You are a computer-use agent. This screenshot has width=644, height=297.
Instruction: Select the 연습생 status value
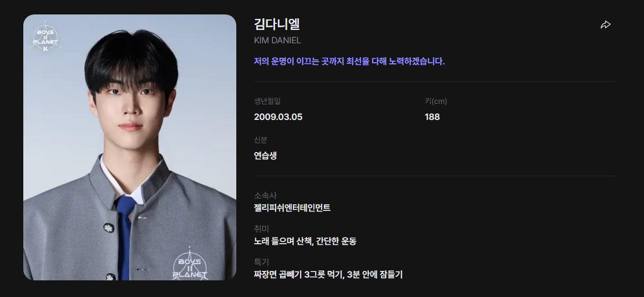[265, 155]
